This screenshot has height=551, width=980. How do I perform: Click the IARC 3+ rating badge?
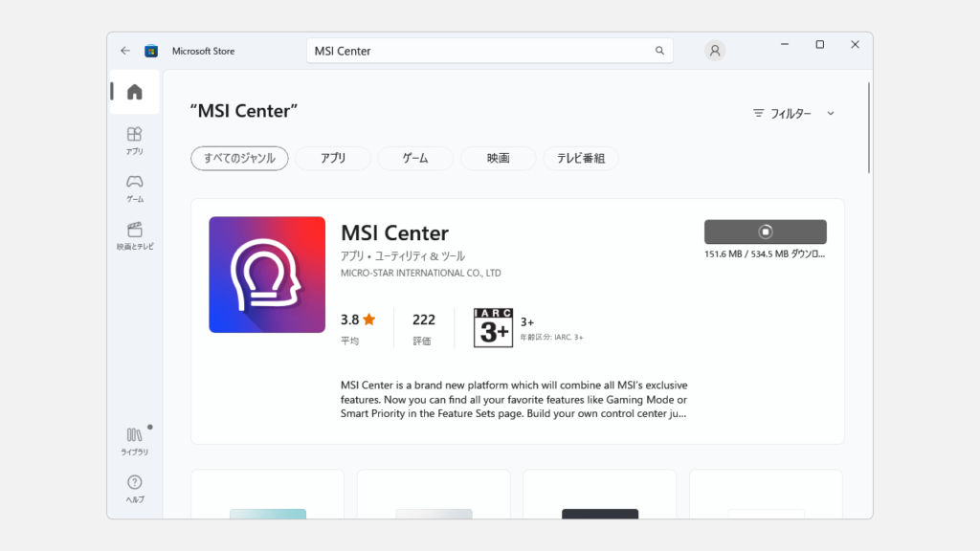[x=493, y=327]
